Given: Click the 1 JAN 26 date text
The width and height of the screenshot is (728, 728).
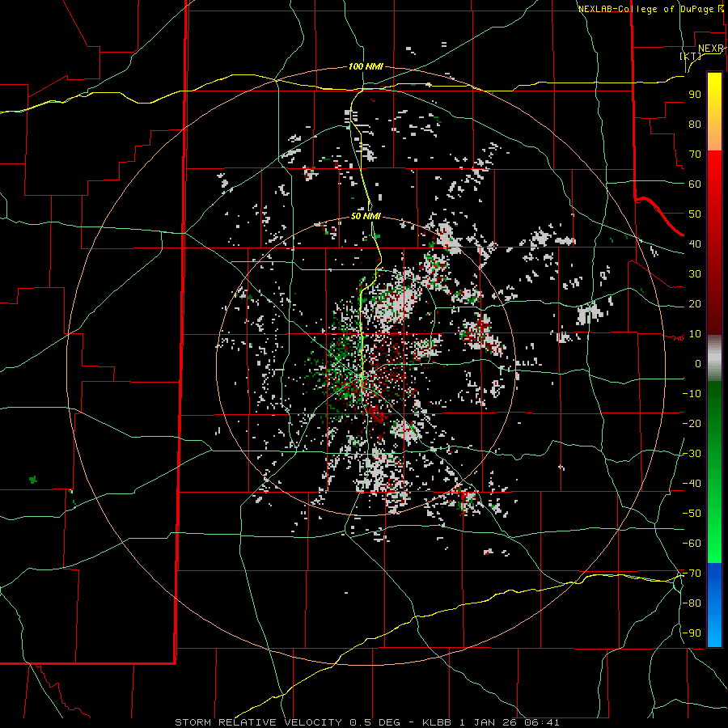Looking at the screenshot, I should pyautogui.click(x=488, y=722).
